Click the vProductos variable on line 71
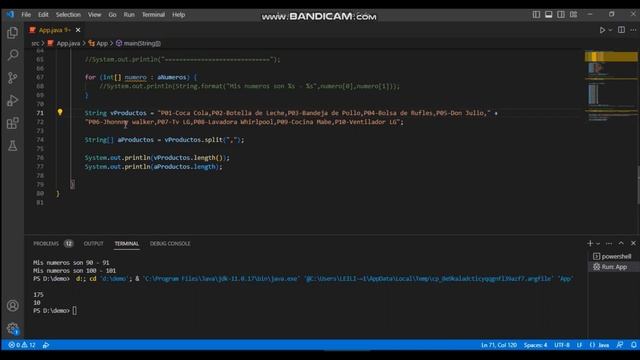The height and width of the screenshot is (360, 640). pyautogui.click(x=128, y=113)
